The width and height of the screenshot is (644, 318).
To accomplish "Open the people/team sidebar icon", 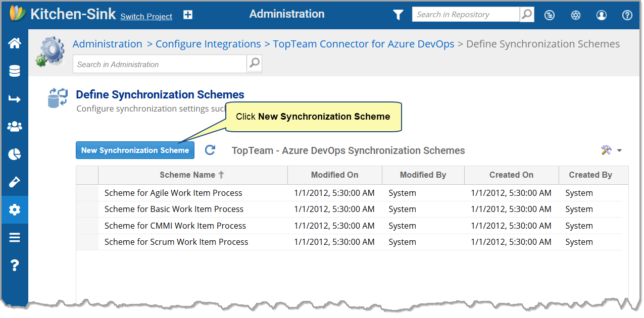I will (15, 127).
